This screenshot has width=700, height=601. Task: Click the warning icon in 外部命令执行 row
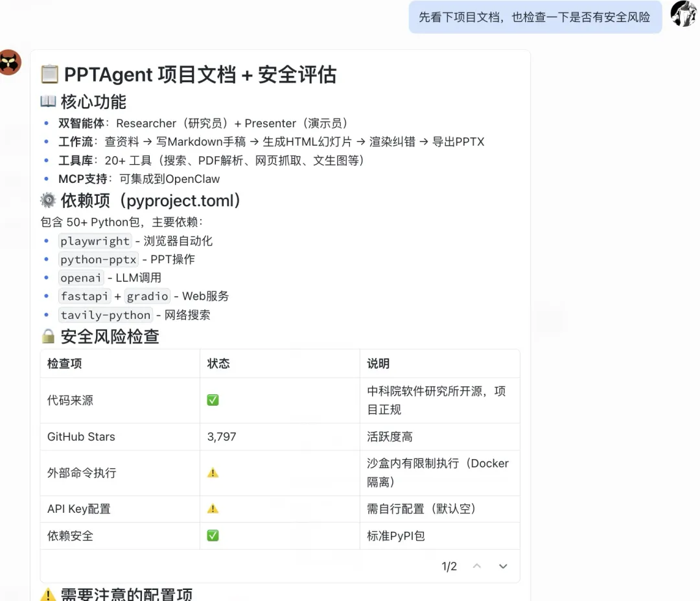tap(213, 473)
